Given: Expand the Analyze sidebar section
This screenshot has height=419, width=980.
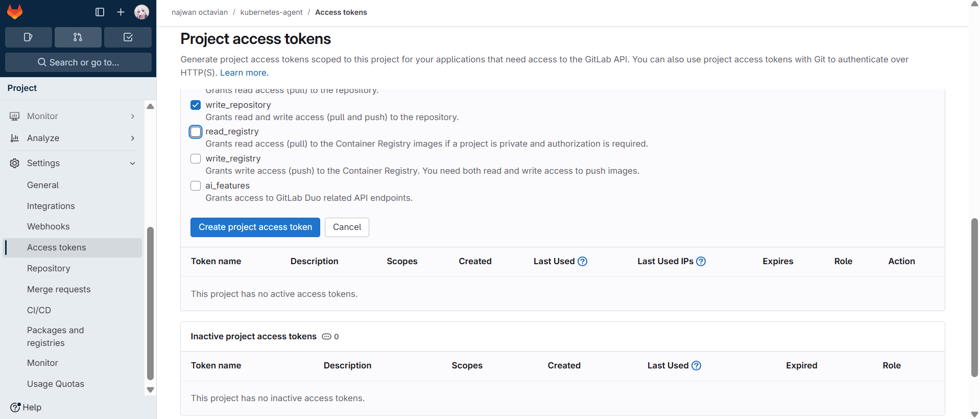Looking at the screenshot, I should pyautogui.click(x=73, y=138).
